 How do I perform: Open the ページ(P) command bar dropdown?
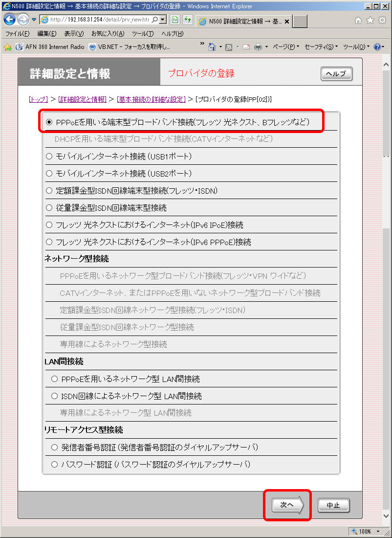(x=285, y=46)
